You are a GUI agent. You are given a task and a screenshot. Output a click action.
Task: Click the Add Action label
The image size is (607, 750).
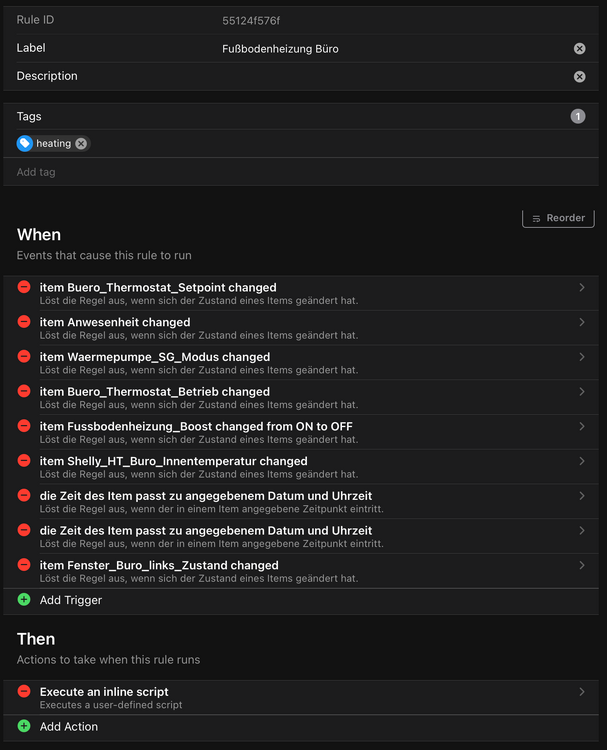click(x=69, y=727)
